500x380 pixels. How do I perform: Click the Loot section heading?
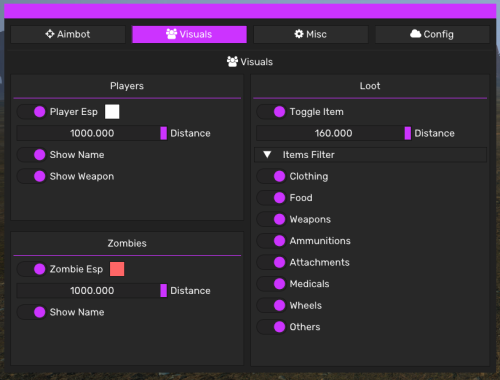[x=370, y=86]
